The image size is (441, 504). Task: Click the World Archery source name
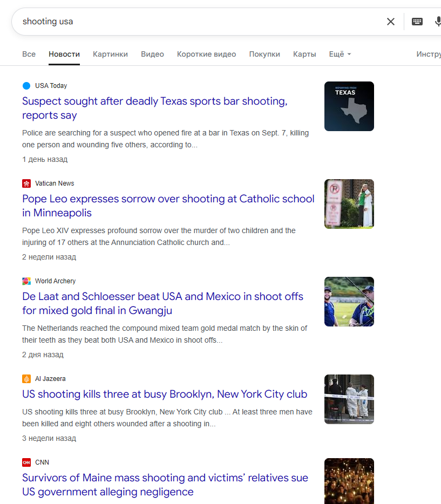pos(55,281)
